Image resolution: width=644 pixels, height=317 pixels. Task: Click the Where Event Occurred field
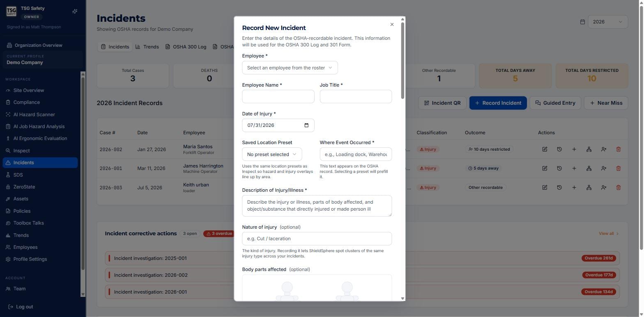(x=356, y=154)
